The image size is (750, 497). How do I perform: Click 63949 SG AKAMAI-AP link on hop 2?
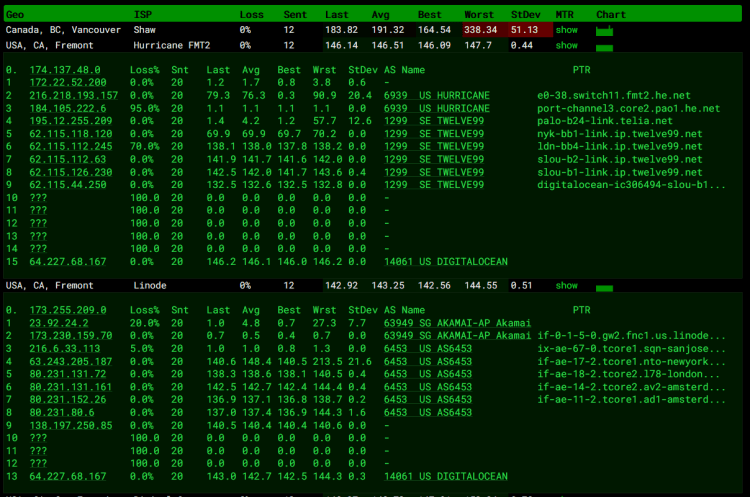(x=457, y=336)
